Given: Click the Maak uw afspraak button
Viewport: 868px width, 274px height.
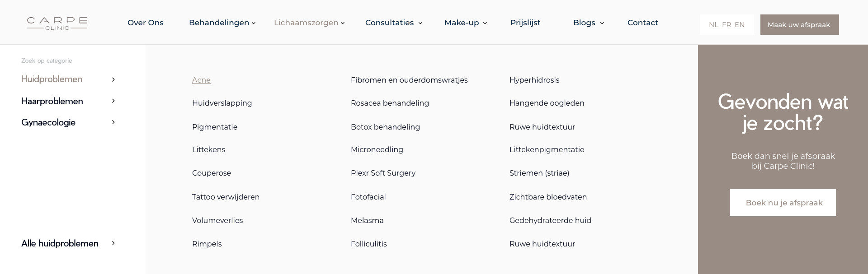Looking at the screenshot, I should [799, 25].
